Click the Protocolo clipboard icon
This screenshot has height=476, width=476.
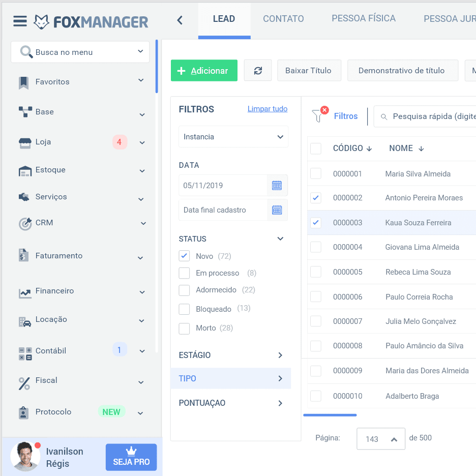24,413
